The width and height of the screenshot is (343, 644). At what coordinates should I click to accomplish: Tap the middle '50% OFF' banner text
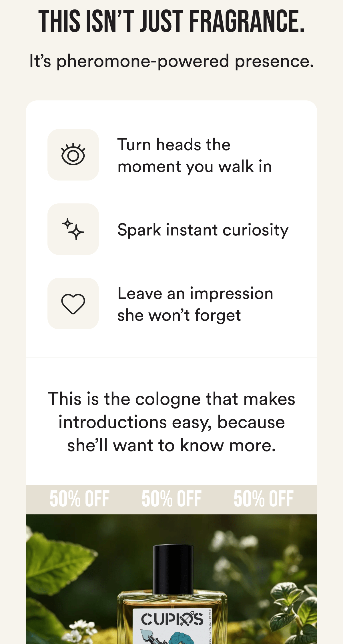[171, 499]
